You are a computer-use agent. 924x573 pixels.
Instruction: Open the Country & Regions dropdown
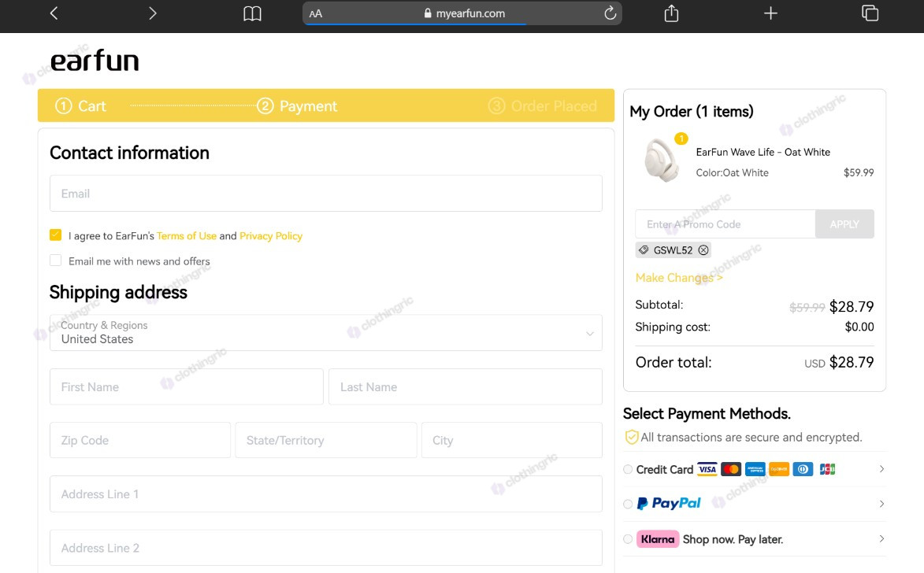[326, 333]
